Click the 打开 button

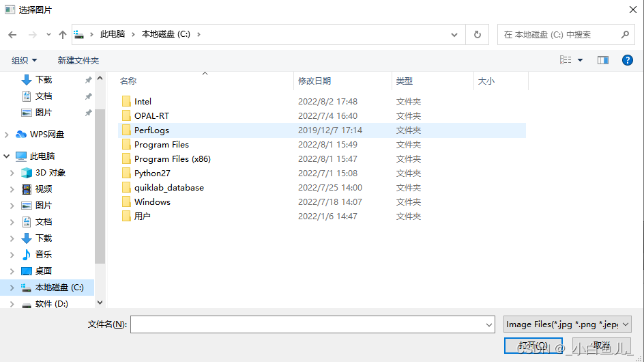tap(533, 346)
